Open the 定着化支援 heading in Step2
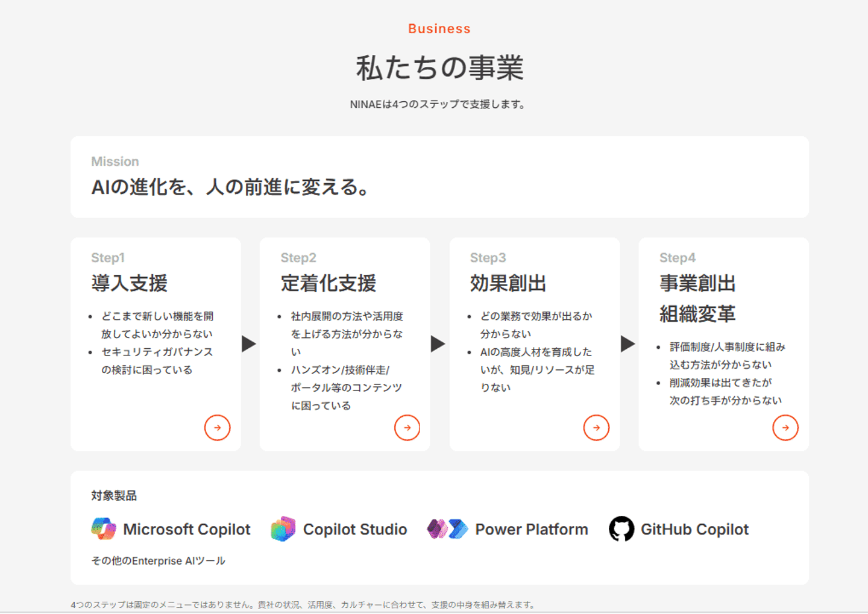The height and width of the screenshot is (614, 868). (328, 283)
